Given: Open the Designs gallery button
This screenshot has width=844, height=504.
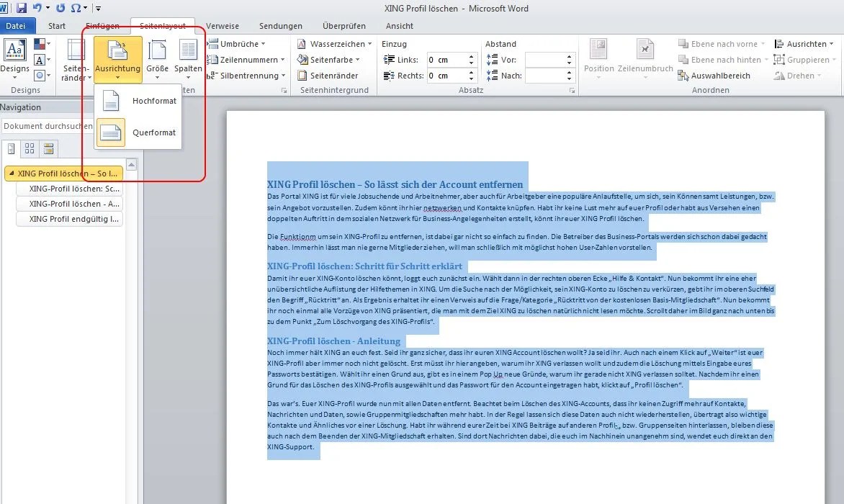Looking at the screenshot, I should tap(14, 60).
